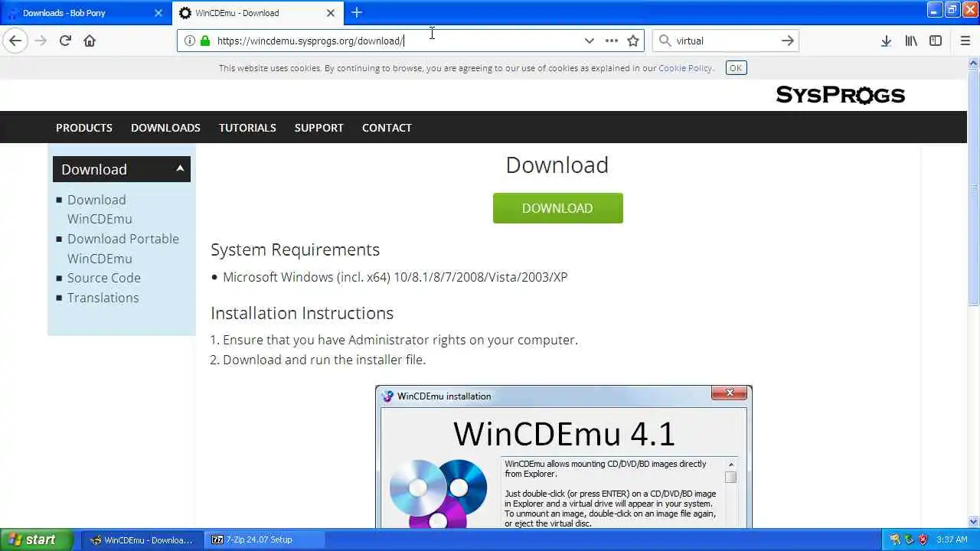Image resolution: width=980 pixels, height=551 pixels.
Task: Click the red shield tray icon
Action: 923,540
